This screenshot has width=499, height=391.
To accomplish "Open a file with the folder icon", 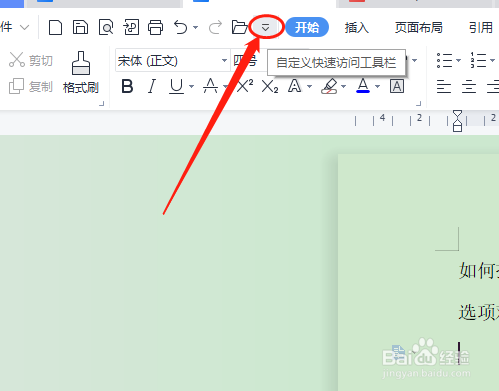I will point(239,27).
